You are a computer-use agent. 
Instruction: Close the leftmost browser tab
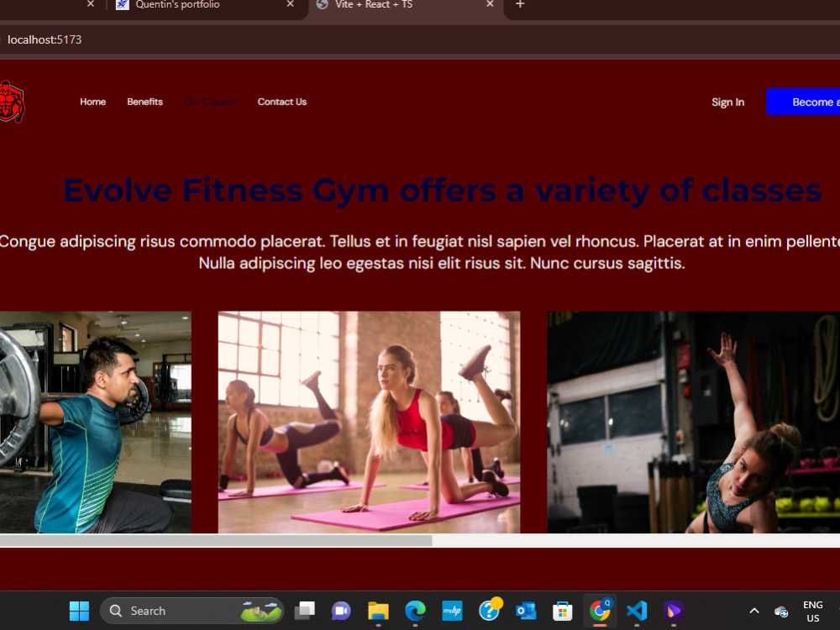click(91, 4)
